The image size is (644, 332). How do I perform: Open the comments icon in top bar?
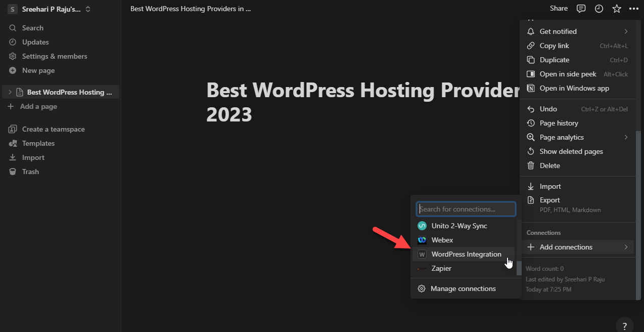(581, 9)
